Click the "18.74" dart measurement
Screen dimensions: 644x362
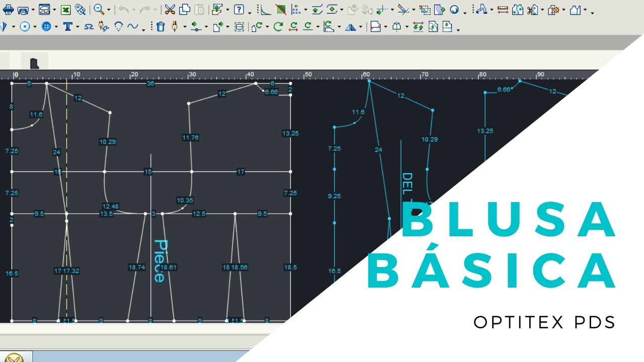[136, 267]
